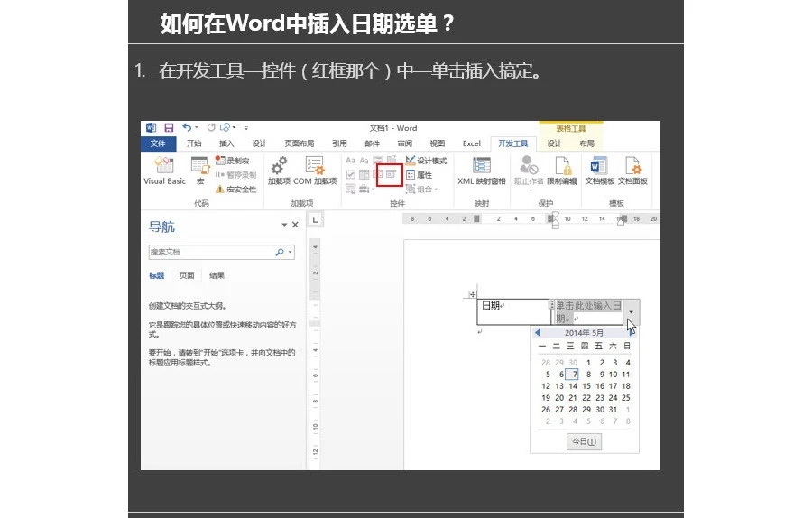Click the 日期 table cell
The width and height of the screenshot is (812, 518).
click(513, 311)
